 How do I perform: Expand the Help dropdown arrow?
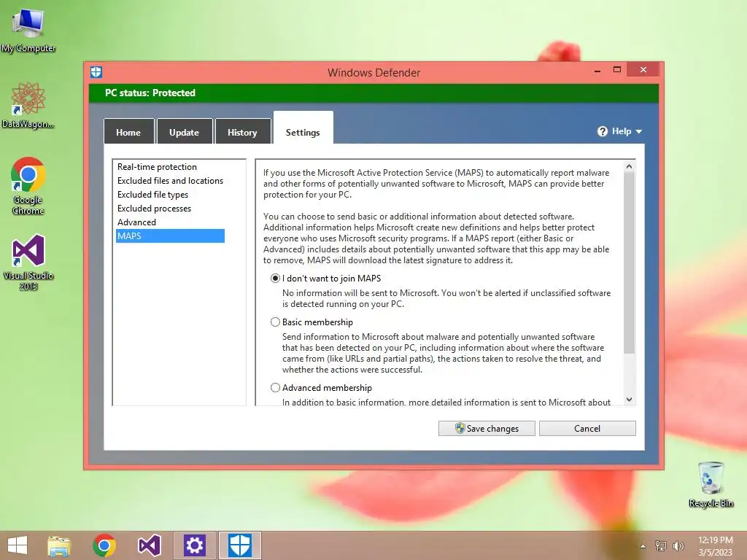point(639,132)
